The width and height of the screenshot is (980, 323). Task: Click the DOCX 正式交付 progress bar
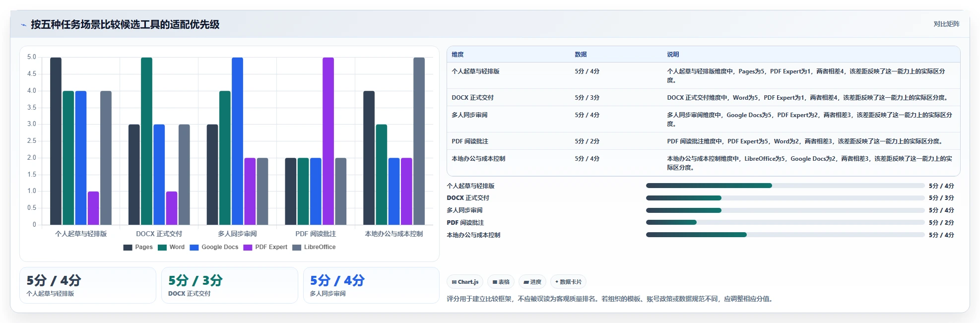[x=785, y=198]
